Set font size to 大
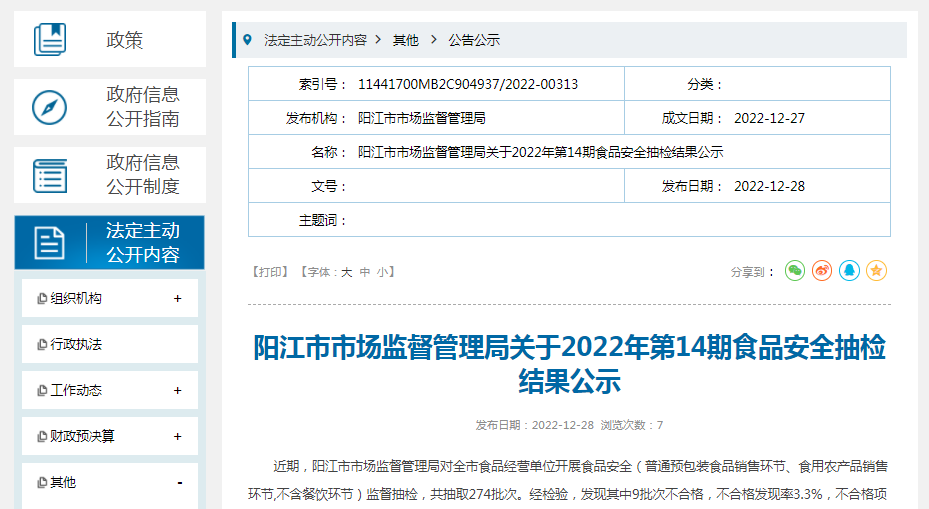The width and height of the screenshot is (929, 509). click(347, 272)
